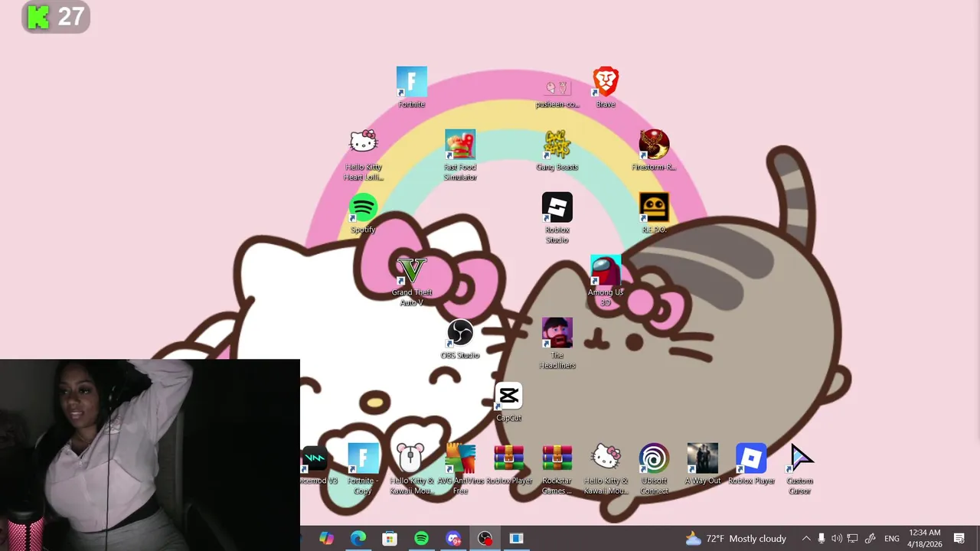The height and width of the screenshot is (551, 980).
Task: Open the Custom Cursor desktop shortcut
Action: coord(799,469)
